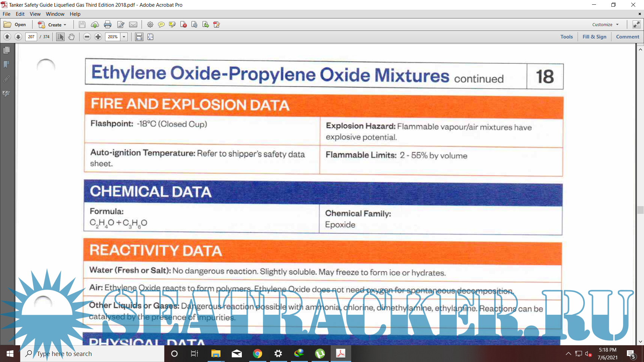Click the Print file icon
The height and width of the screenshot is (362, 644).
[x=108, y=24]
